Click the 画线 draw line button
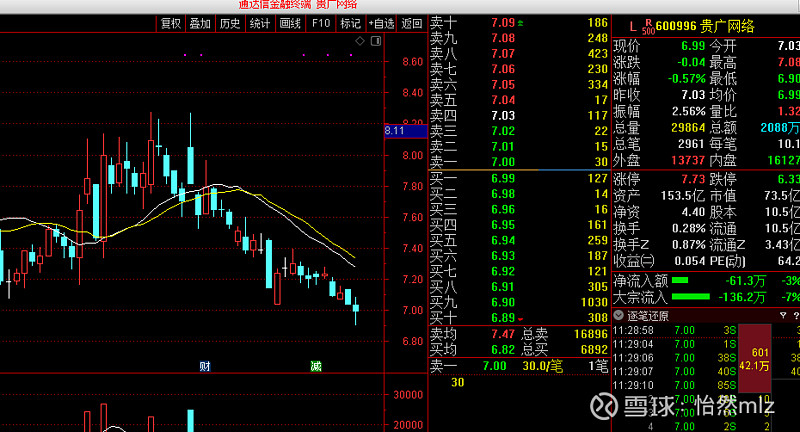Viewport: 800px width, 432px height. (290, 23)
